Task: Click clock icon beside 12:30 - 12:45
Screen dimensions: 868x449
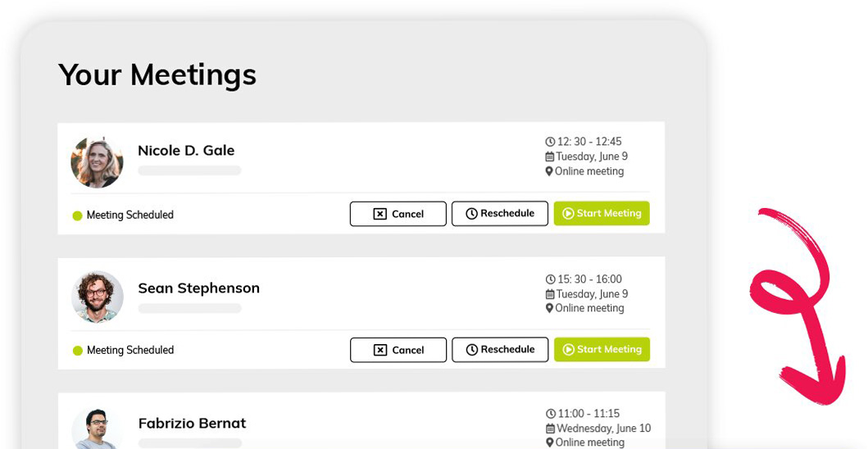Action: [550, 142]
